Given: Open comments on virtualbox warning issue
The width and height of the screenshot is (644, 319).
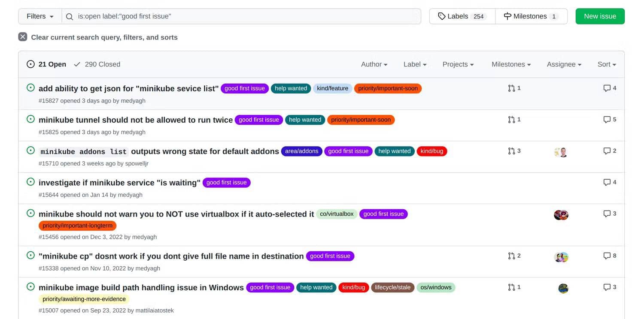Looking at the screenshot, I should tap(610, 214).
